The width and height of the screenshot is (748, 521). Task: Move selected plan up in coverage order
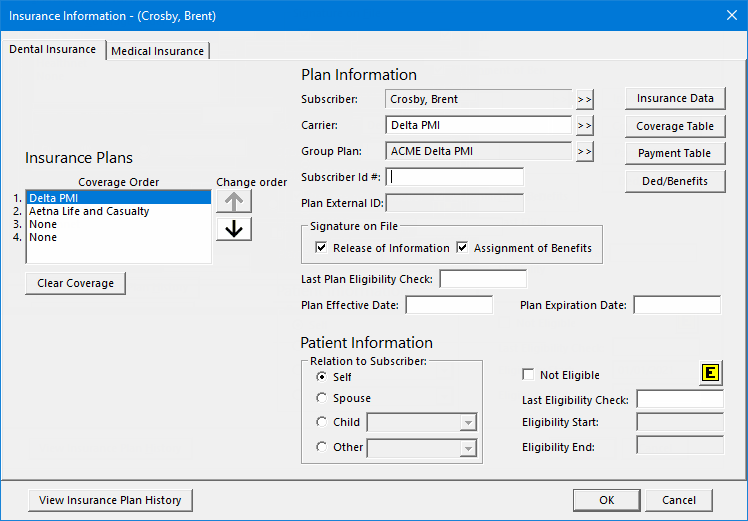pos(234,201)
